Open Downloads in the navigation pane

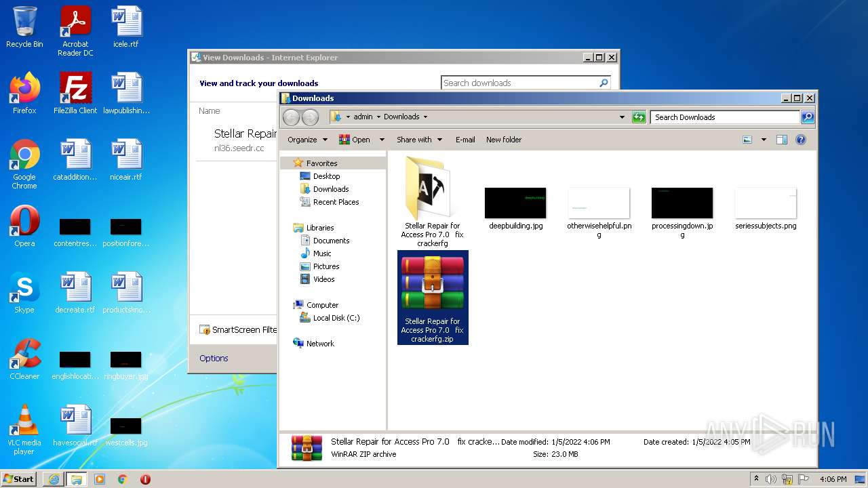[331, 189]
